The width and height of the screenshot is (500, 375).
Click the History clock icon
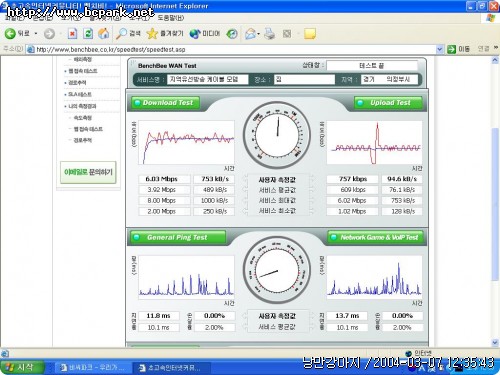(232, 34)
